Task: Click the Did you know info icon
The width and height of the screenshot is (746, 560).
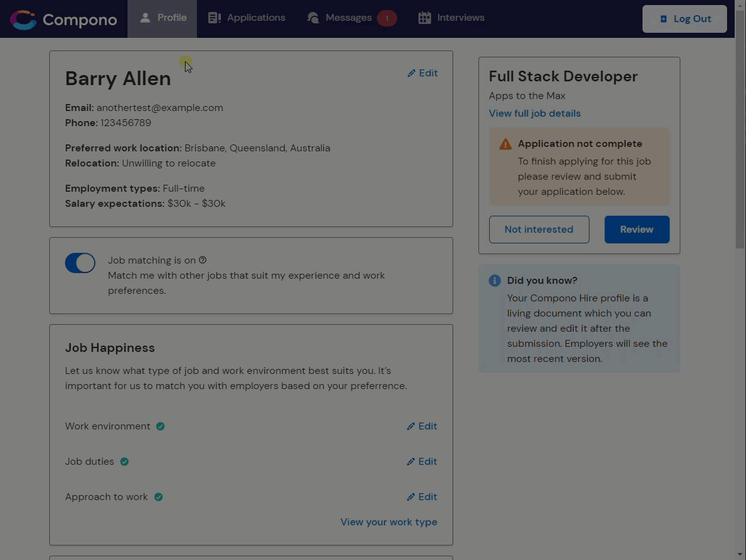Action: pos(495,281)
